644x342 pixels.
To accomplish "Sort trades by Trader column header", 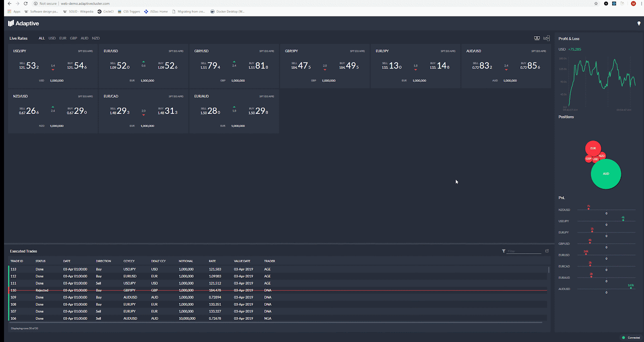I will pyautogui.click(x=270, y=261).
